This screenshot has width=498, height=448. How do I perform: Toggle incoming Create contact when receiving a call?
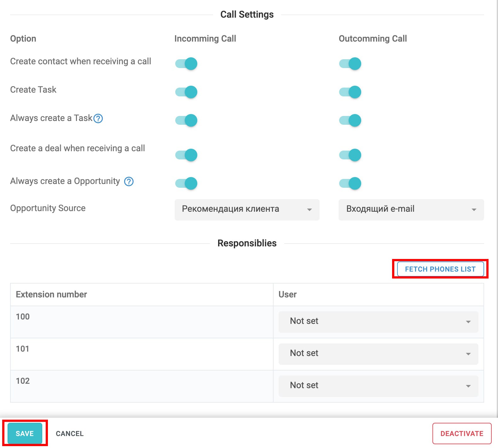pyautogui.click(x=186, y=64)
